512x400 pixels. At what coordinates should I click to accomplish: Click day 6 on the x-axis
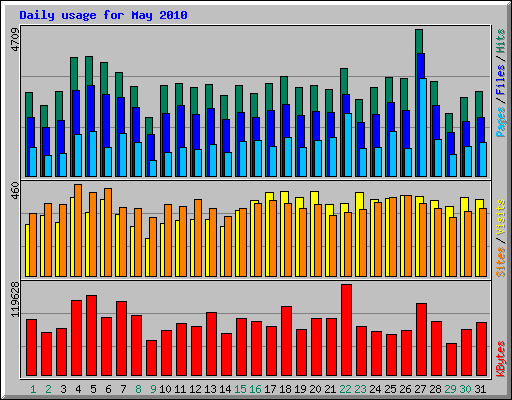(108, 389)
